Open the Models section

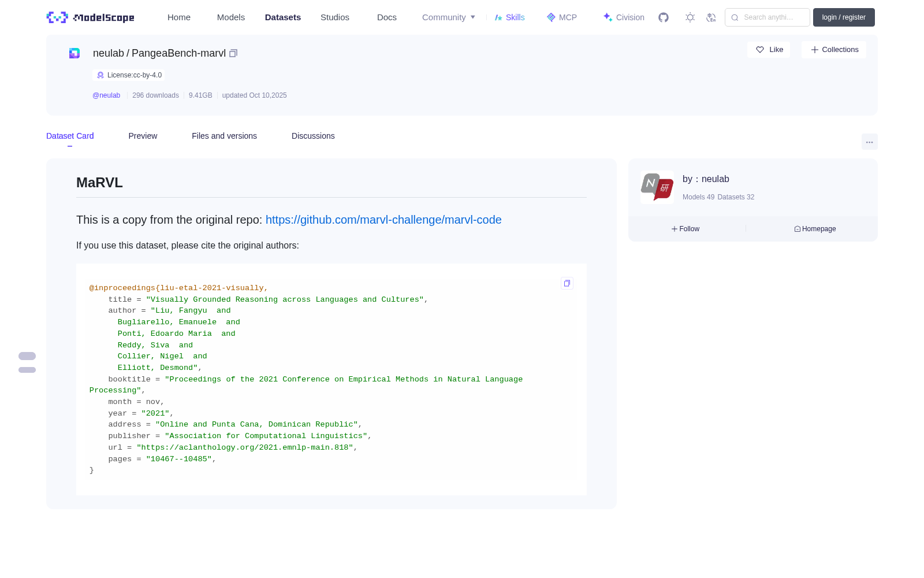tap(231, 17)
